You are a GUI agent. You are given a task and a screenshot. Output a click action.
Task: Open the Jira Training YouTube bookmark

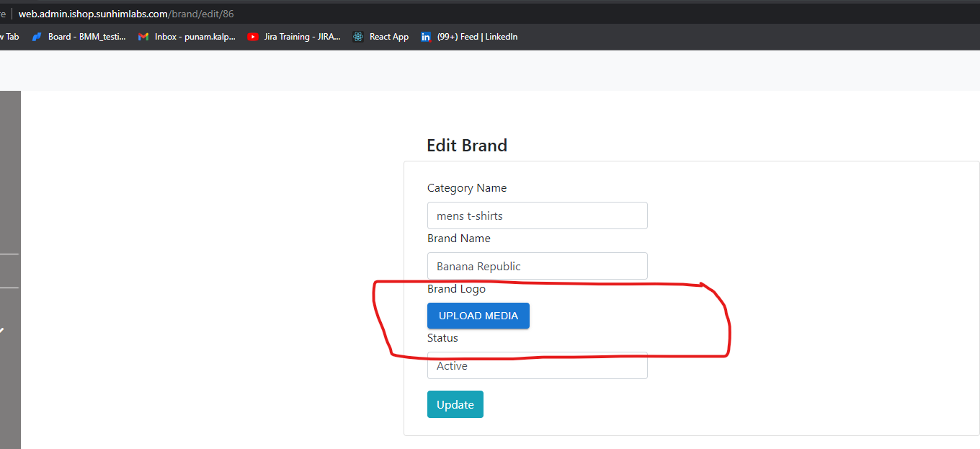294,37
